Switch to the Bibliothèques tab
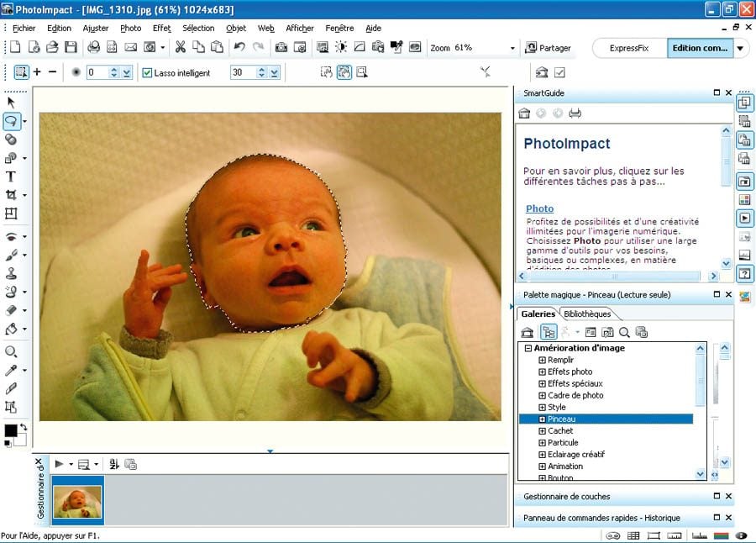The height and width of the screenshot is (543, 756). 587,314
